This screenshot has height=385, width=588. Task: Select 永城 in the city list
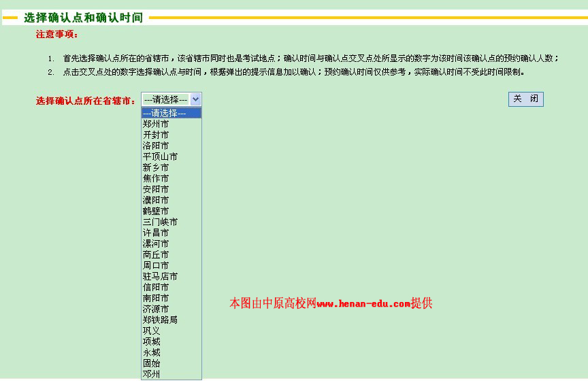[152, 352]
